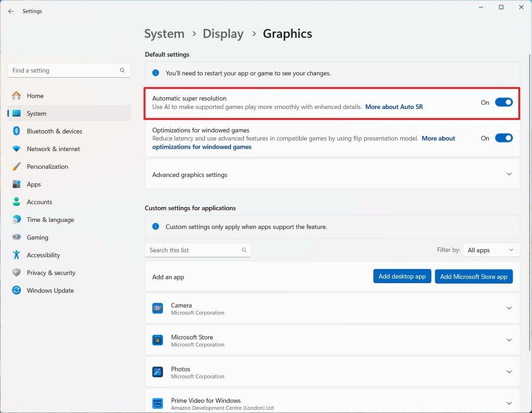Disable Optimizations for windowed games
Viewport: 532px width, 413px height.
click(504, 138)
